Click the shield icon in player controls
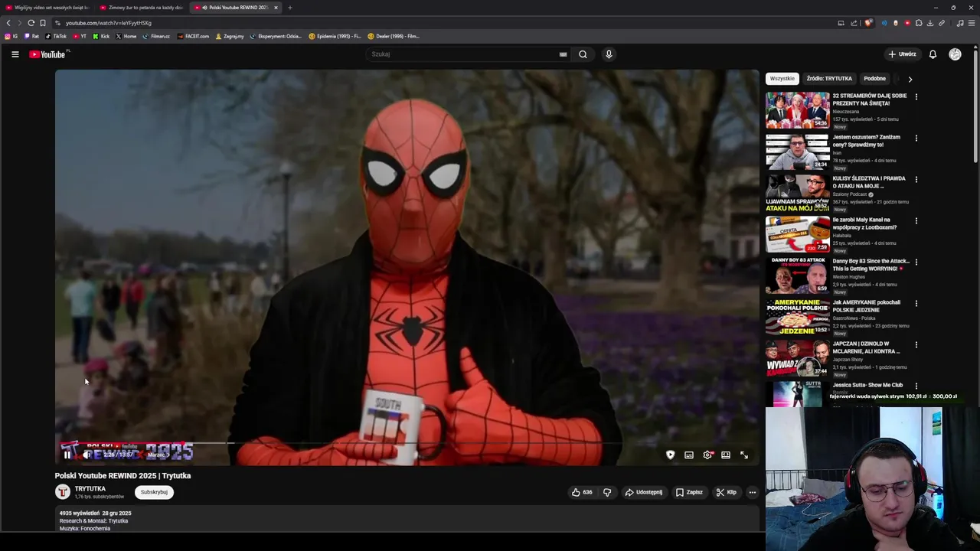The image size is (980, 551). pyautogui.click(x=671, y=455)
